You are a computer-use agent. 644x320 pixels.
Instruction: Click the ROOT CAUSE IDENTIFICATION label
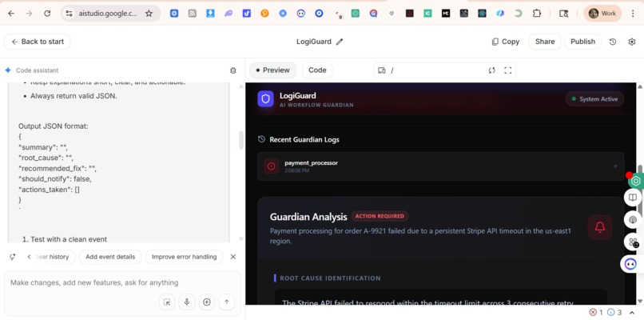330,278
